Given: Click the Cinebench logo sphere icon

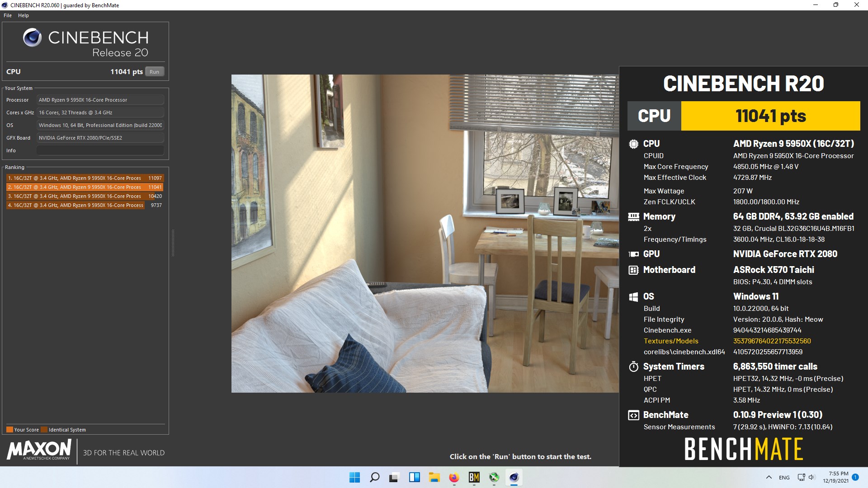Looking at the screenshot, I should 32,38.
